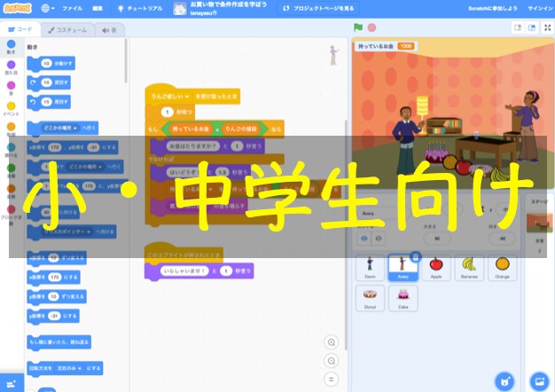Viewport: 555px width, 392px height.
Task: Select the 動き blue category circle
Action: point(11,44)
